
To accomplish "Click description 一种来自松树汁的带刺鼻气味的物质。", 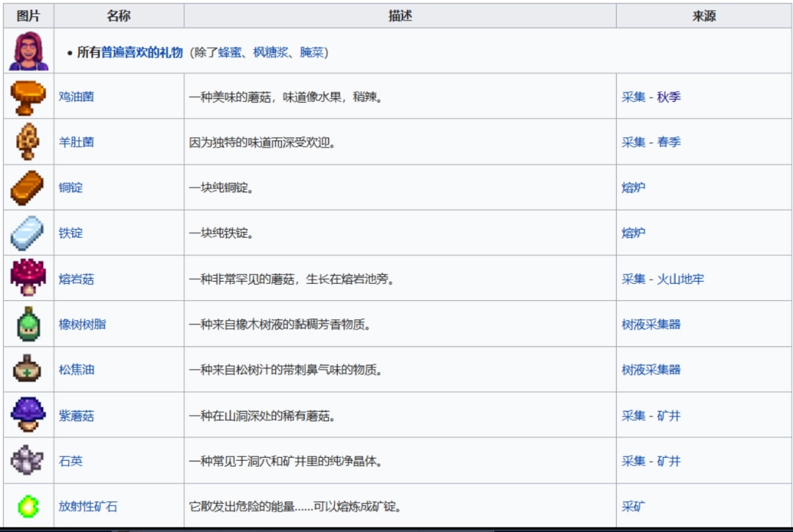I will (x=286, y=370).
